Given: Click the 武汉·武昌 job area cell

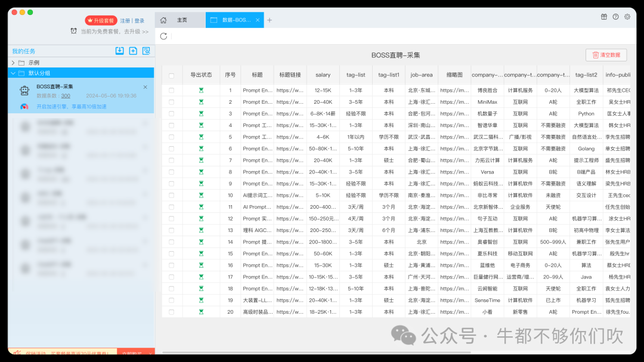Looking at the screenshot, I should point(422,137).
